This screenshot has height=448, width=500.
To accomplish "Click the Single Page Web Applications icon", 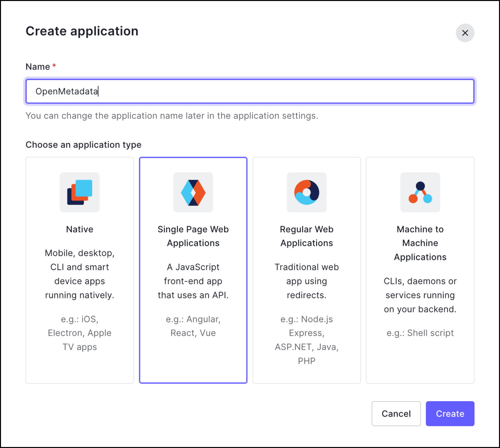I will click(193, 193).
